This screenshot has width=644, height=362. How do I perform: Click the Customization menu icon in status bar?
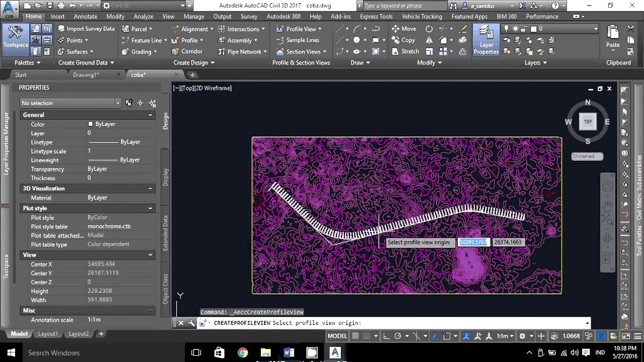pyautogui.click(x=637, y=336)
